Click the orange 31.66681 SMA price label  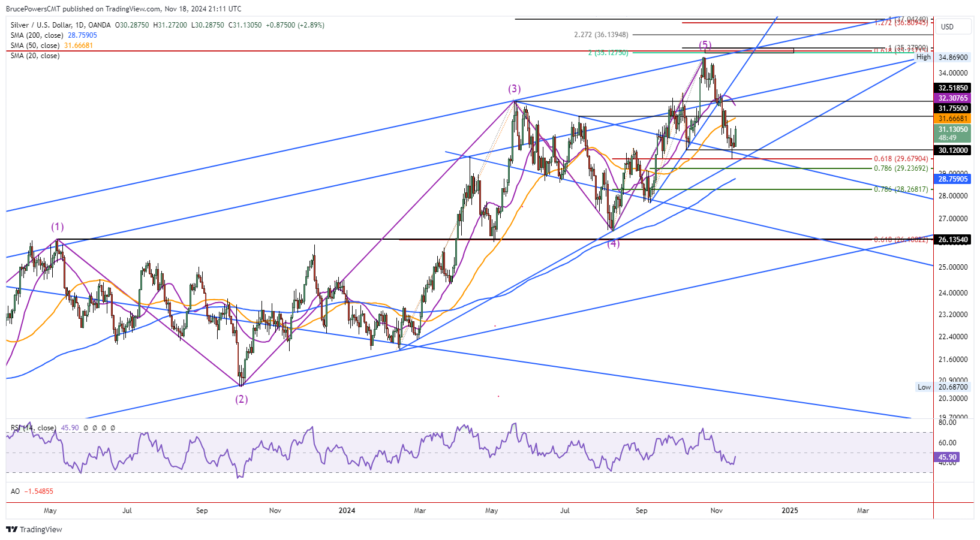tap(953, 119)
